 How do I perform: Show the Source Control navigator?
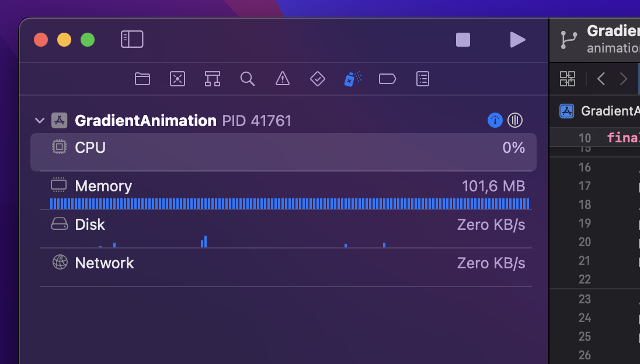(178, 79)
